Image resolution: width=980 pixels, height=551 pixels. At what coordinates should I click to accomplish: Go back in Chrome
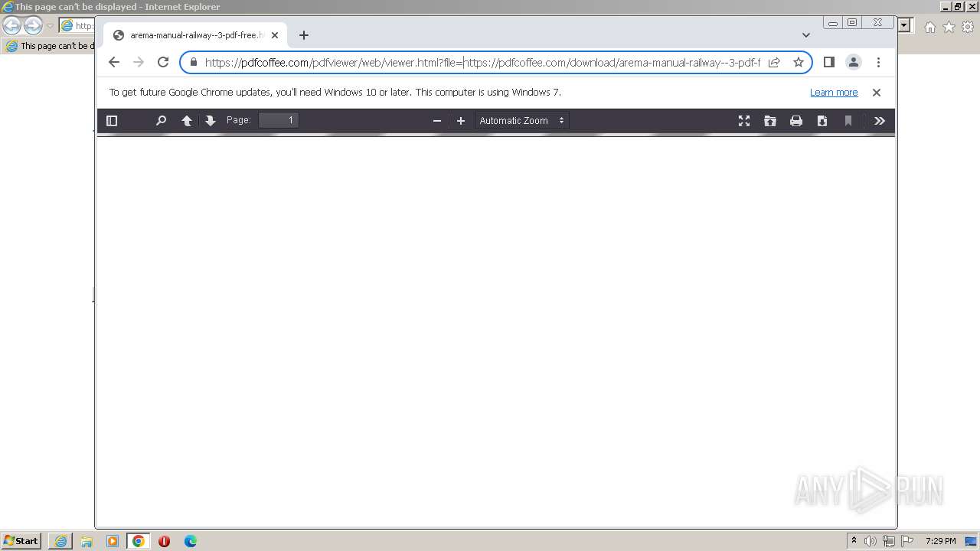tap(114, 63)
